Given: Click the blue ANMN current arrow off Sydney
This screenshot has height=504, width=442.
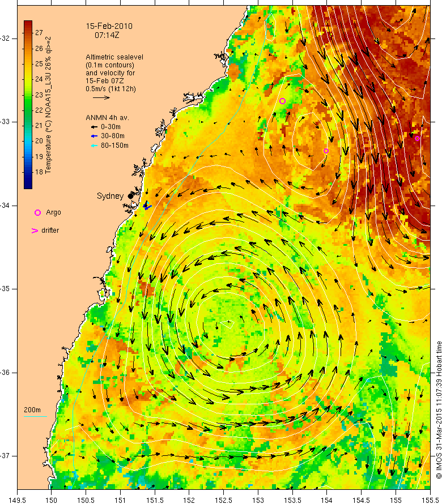Looking at the screenshot, I should click(x=147, y=206).
